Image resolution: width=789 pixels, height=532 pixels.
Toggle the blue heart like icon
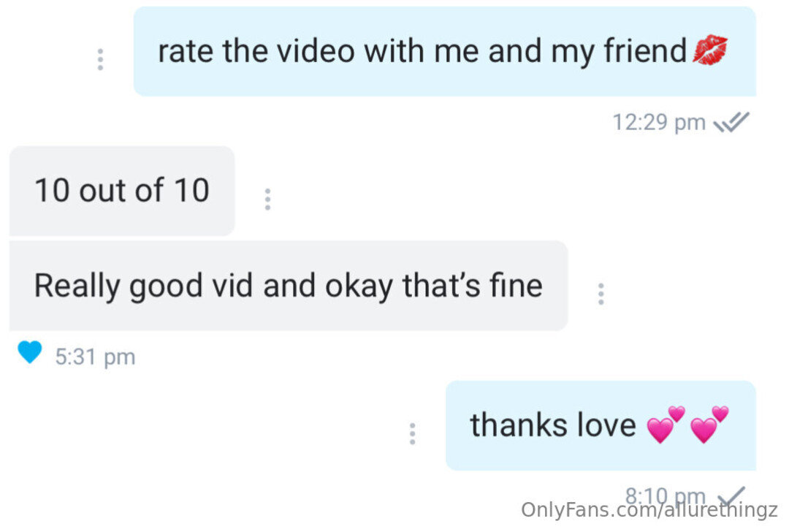pos(30,351)
